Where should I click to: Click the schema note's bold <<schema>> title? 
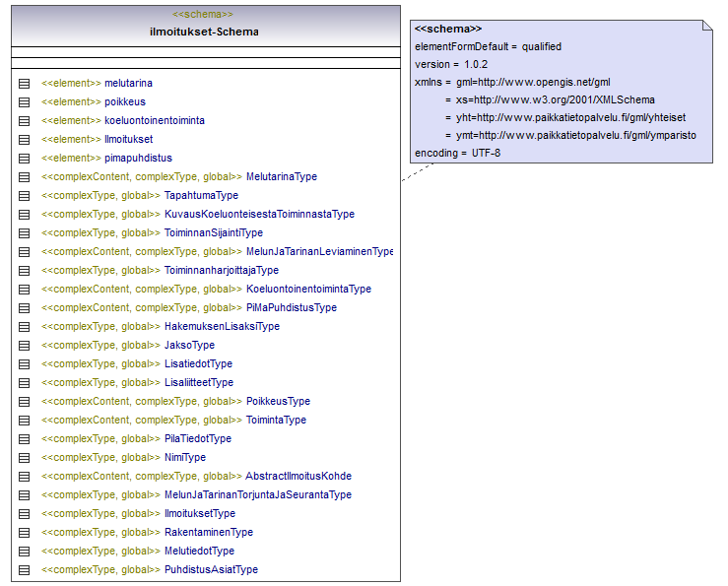pos(448,29)
